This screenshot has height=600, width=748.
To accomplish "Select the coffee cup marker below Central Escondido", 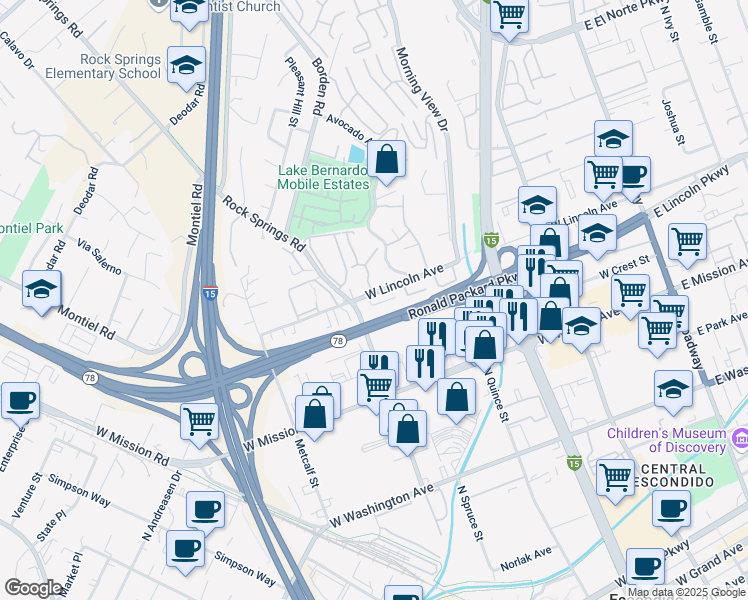I will [671, 511].
